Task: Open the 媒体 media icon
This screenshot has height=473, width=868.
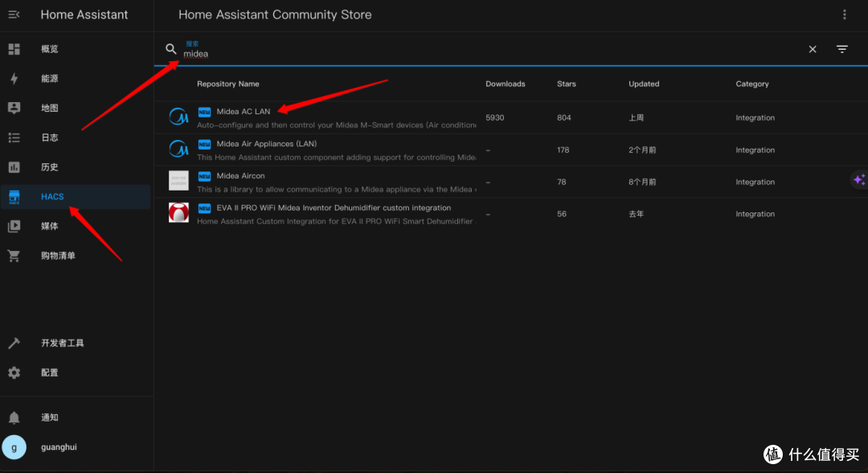Action: tap(14, 226)
